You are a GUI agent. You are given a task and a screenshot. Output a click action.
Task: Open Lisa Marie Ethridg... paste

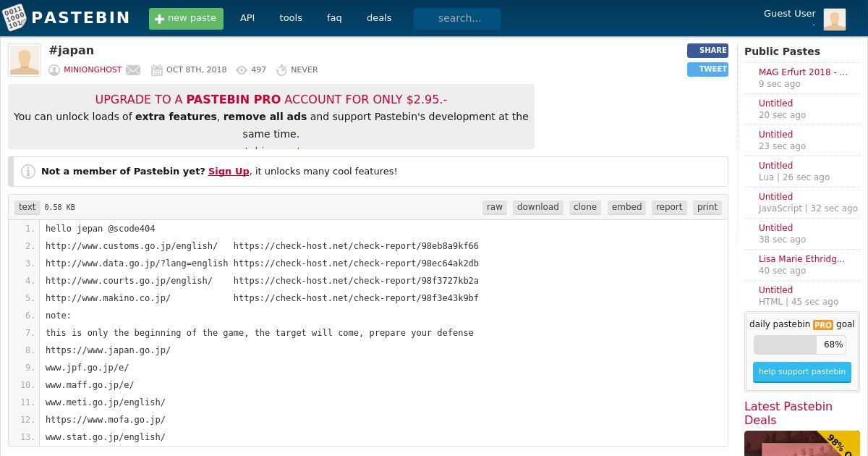[801, 259]
